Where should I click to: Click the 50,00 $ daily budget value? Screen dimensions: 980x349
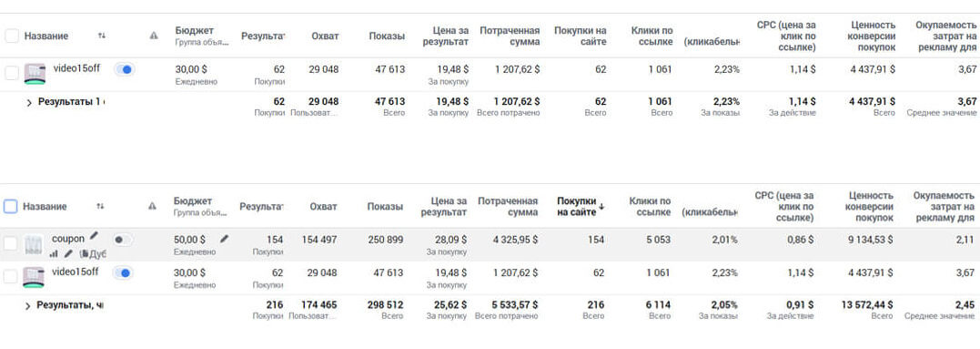coord(190,240)
